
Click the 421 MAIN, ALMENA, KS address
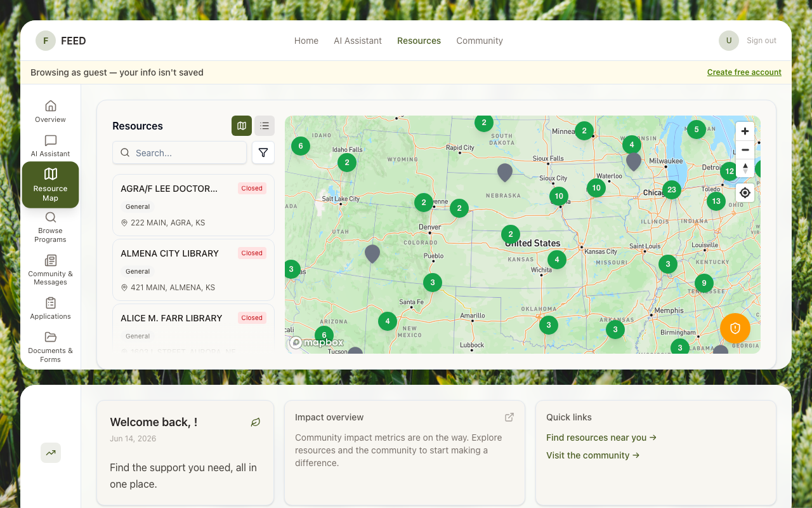(173, 288)
